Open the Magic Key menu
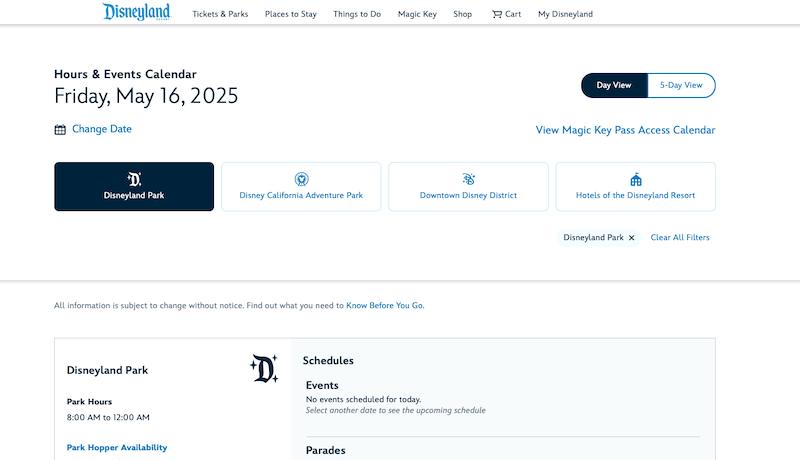 click(x=417, y=14)
